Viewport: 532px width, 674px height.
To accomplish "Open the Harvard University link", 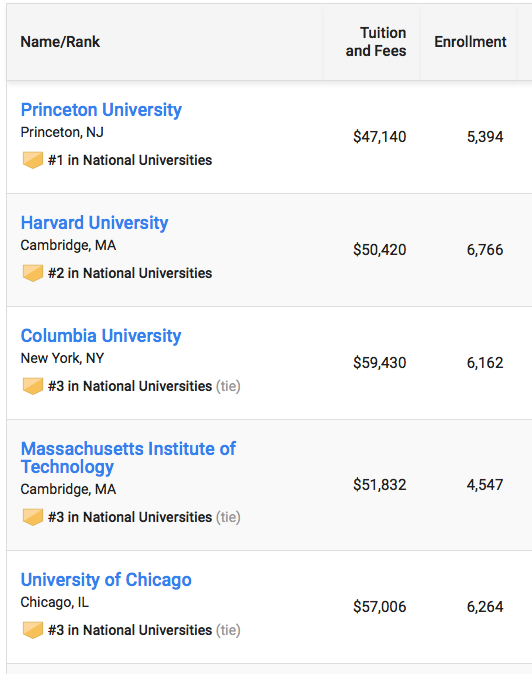I will pos(94,223).
